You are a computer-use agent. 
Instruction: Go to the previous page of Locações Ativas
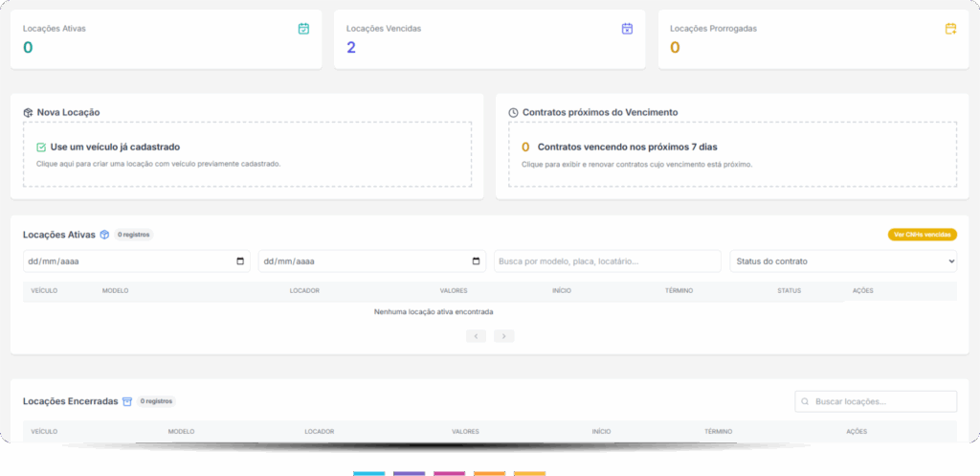477,336
